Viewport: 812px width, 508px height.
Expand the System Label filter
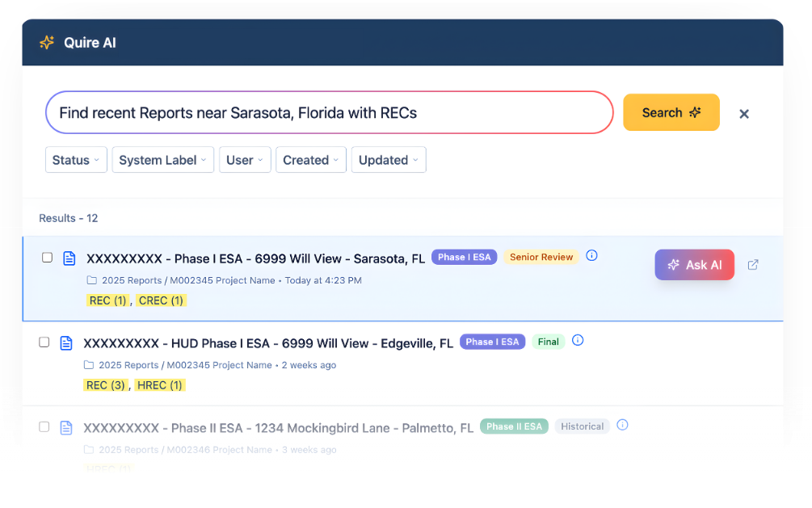(162, 159)
